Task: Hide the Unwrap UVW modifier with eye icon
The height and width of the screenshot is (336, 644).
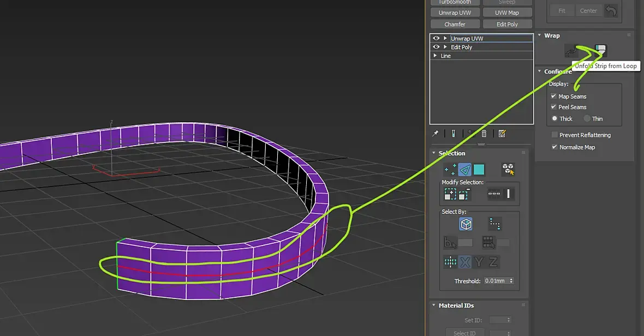Action: [436, 39]
